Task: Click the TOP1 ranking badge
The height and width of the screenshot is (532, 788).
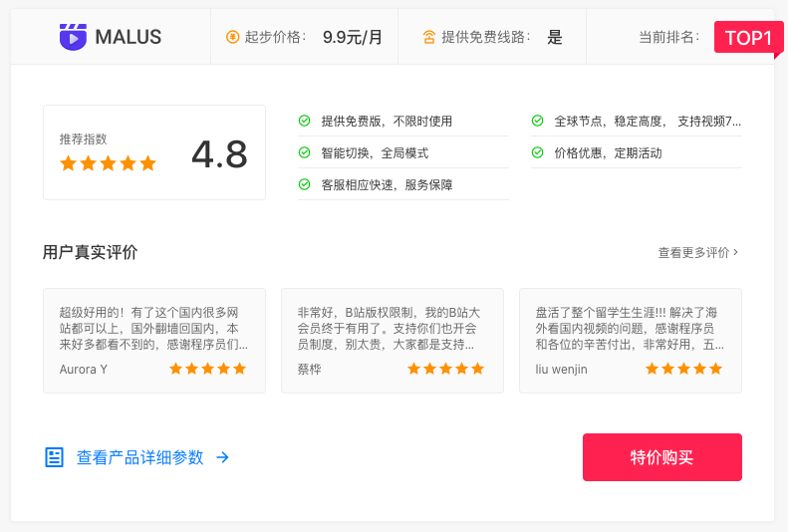Action: coord(748,38)
